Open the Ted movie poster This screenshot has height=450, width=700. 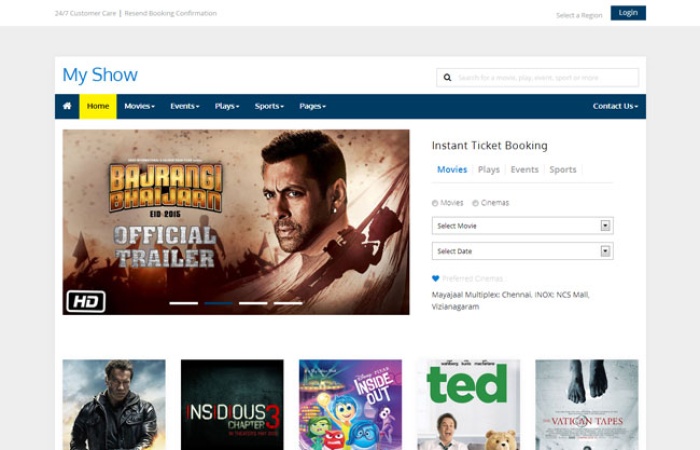(x=468, y=404)
